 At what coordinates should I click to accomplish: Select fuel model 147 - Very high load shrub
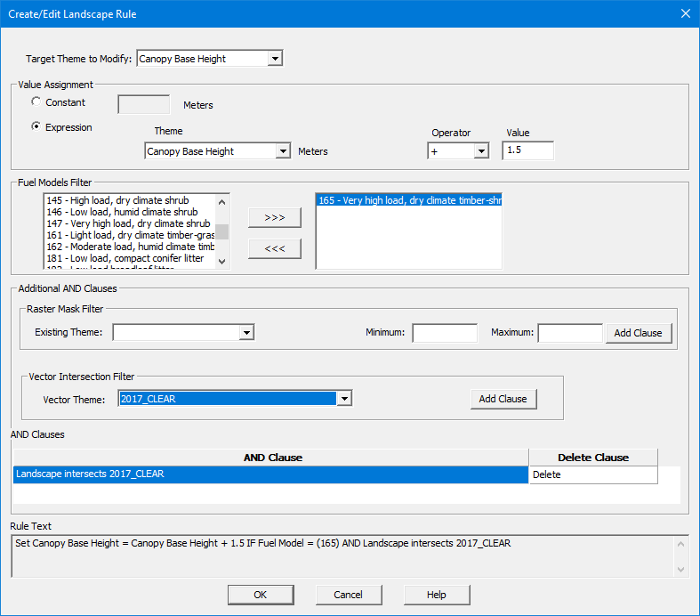[130, 223]
